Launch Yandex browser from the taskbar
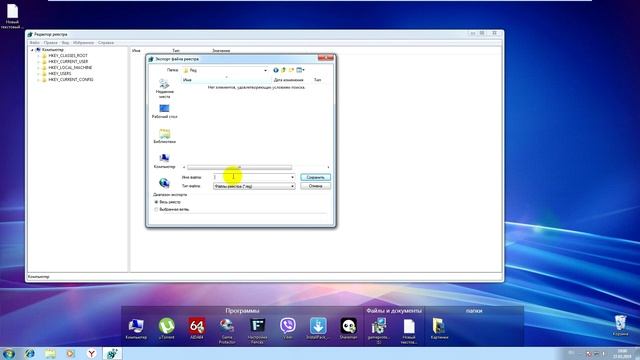 [92, 353]
